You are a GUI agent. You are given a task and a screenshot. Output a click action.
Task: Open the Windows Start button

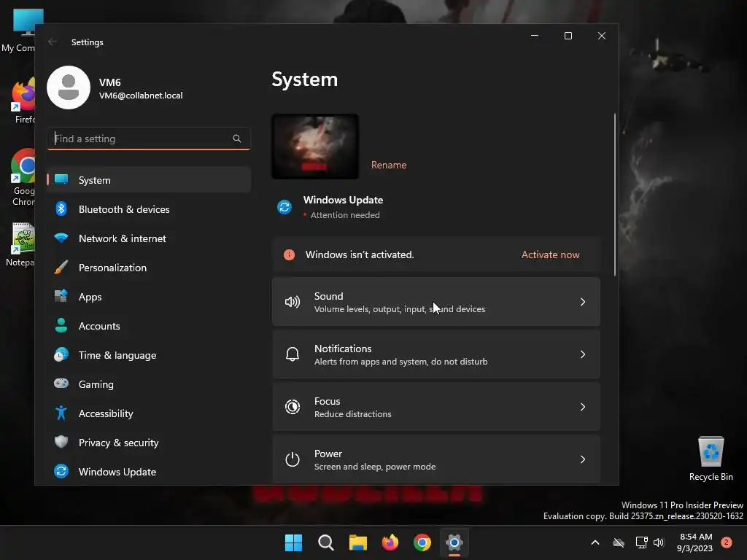click(293, 542)
